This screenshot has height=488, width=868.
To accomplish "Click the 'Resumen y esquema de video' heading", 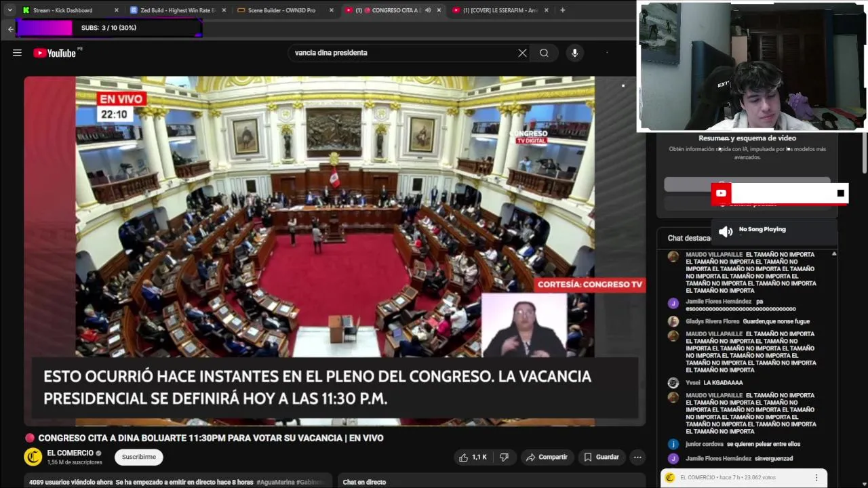I will click(x=747, y=138).
